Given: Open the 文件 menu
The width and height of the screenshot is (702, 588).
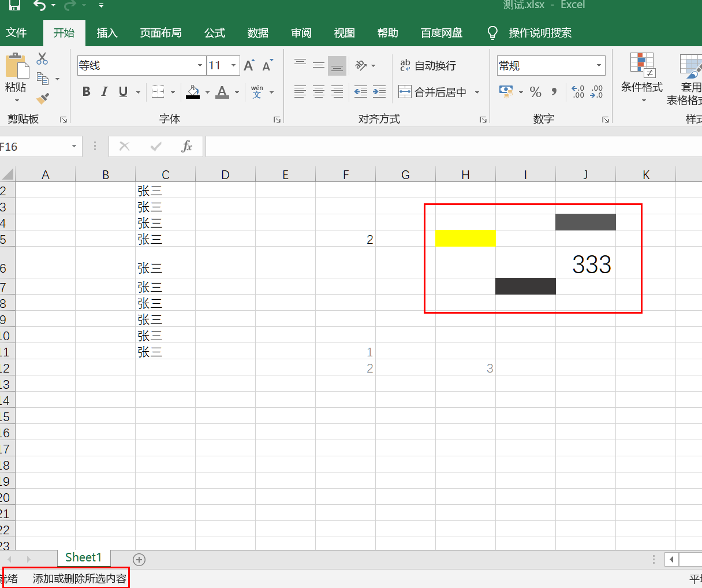Looking at the screenshot, I should (x=16, y=33).
